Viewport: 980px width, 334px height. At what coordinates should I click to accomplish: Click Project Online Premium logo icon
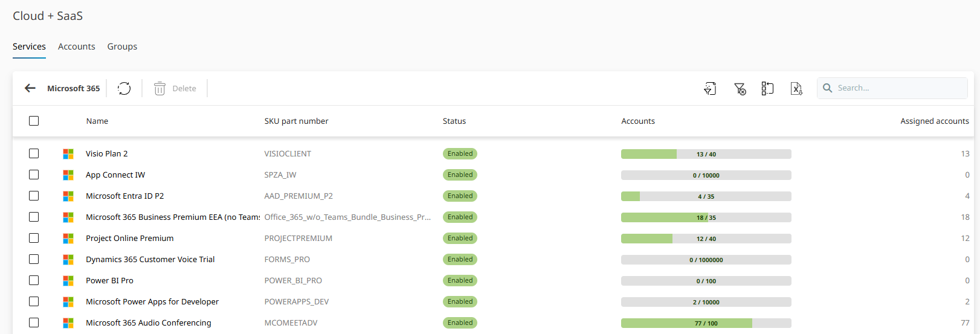(68, 239)
